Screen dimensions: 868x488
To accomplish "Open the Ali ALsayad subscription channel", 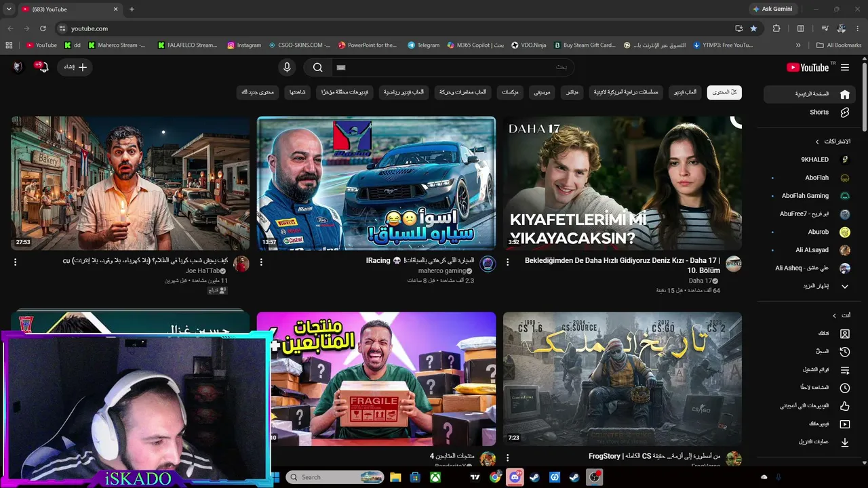I will click(810, 250).
